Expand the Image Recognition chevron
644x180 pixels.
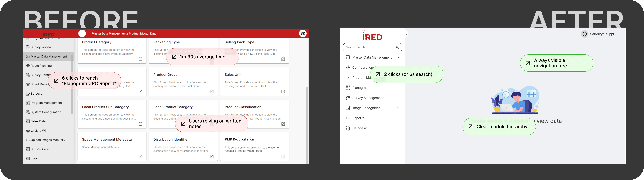398,108
